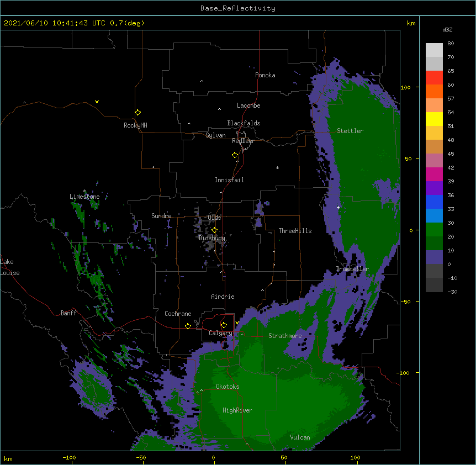This screenshot has height=465, width=476.
Task: Click the Ponoka city label
Action: (265, 75)
